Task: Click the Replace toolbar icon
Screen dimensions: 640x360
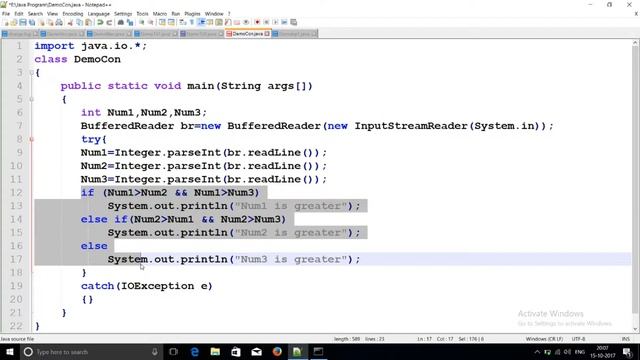Action: [130, 22]
